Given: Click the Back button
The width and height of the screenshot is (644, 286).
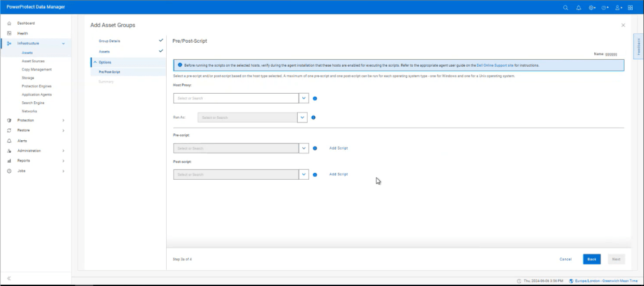Looking at the screenshot, I should point(592,259).
